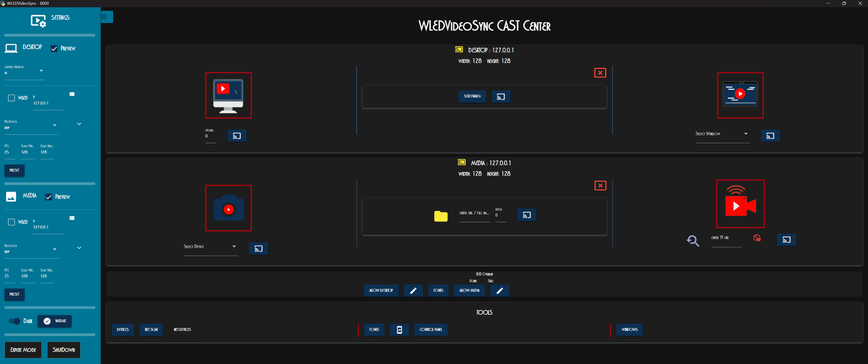Image resolution: width=868 pixels, height=364 pixels.
Task: Focus the Desktop FPS field
Action: coord(10,152)
